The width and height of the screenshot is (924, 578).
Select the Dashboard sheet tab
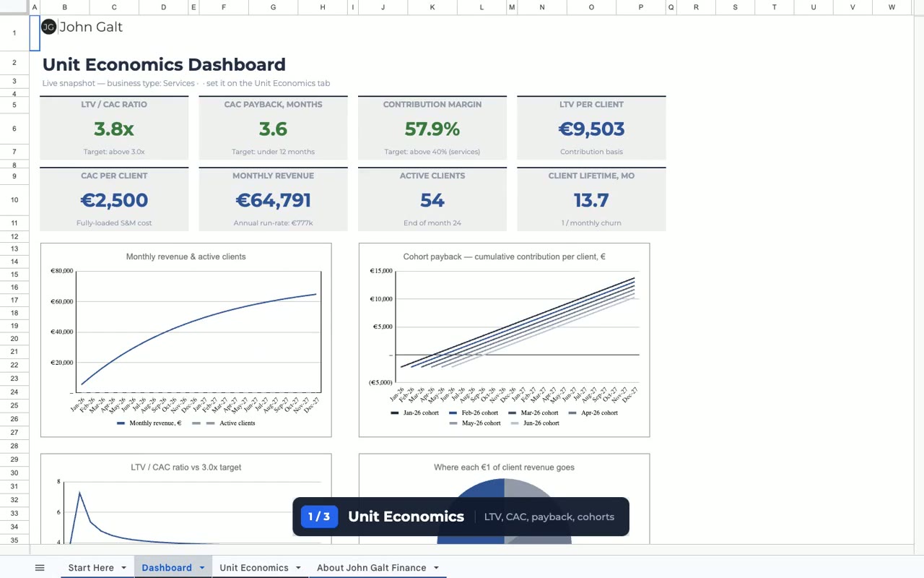pyautogui.click(x=167, y=568)
